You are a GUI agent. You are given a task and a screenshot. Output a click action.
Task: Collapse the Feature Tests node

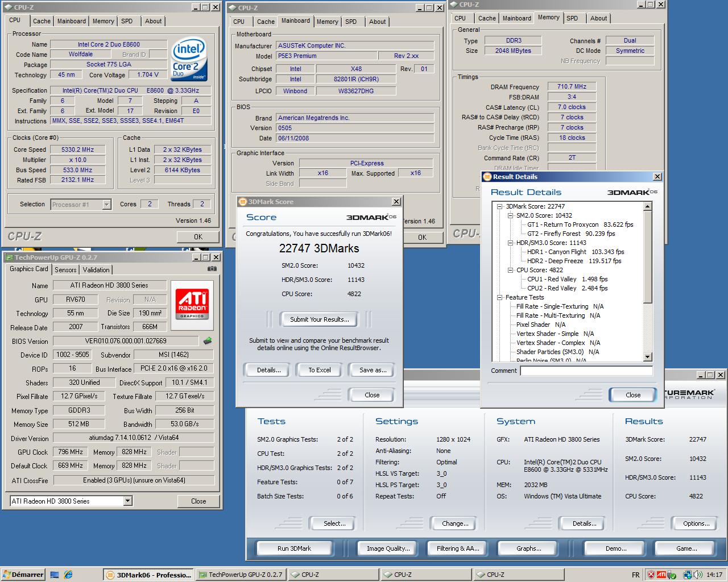(500, 297)
